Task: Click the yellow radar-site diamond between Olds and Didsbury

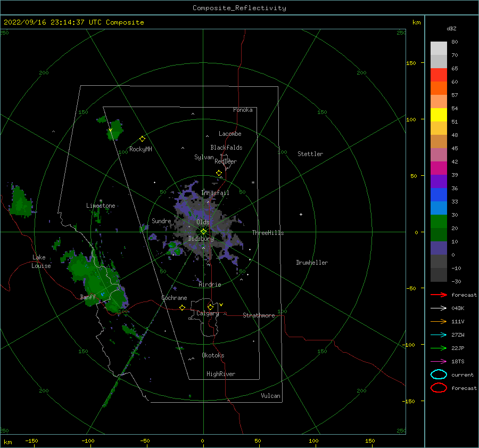Action: tap(203, 232)
